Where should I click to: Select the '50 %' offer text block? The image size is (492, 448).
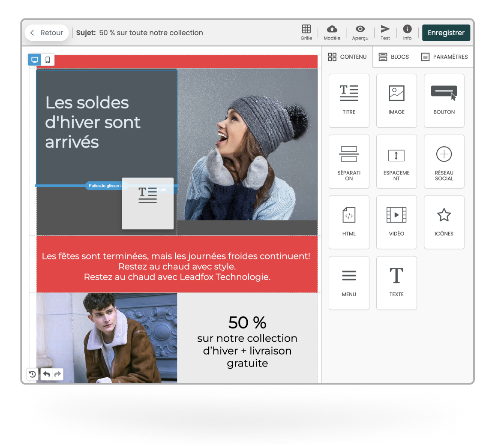(247, 342)
